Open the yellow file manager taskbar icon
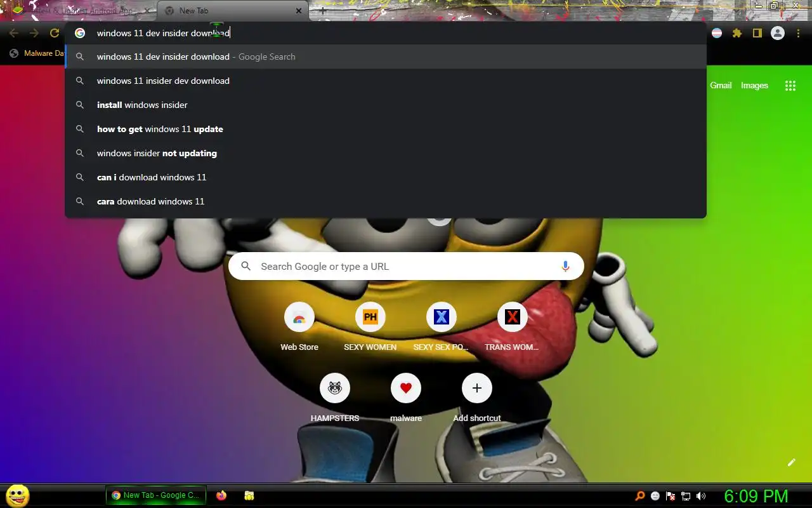This screenshot has height=508, width=812. pyautogui.click(x=249, y=495)
